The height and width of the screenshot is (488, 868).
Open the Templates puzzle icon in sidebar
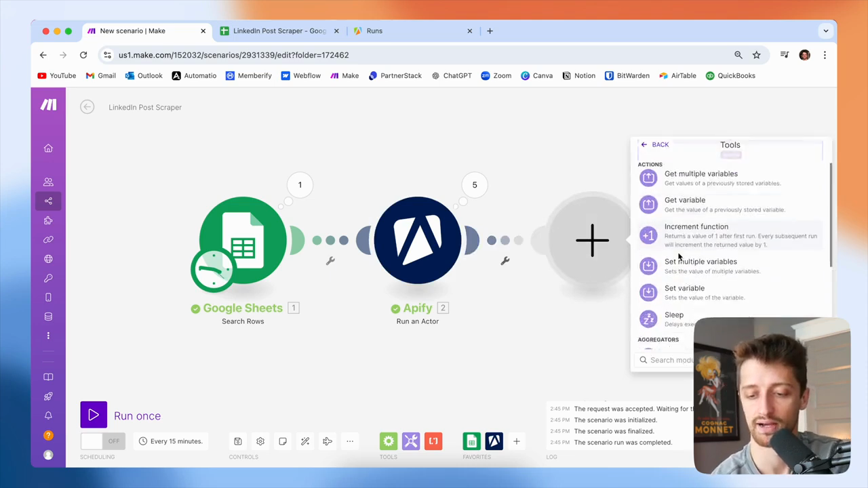click(x=48, y=220)
